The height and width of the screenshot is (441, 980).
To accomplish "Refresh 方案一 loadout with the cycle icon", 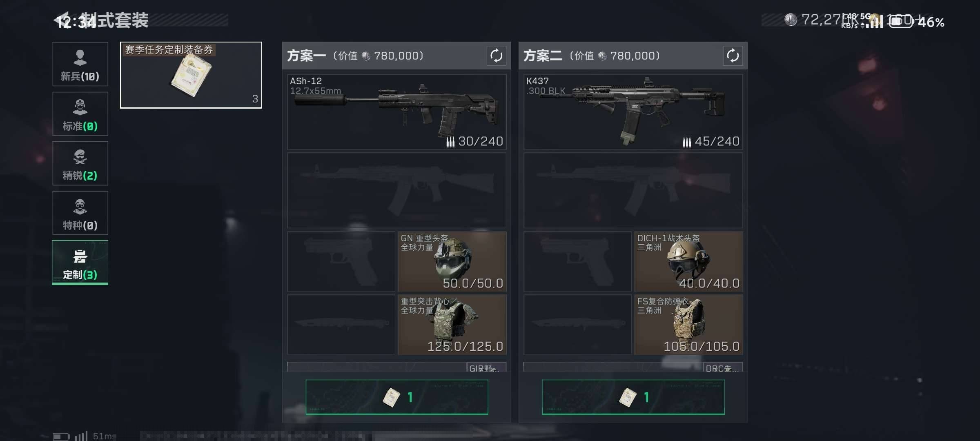I will point(496,56).
